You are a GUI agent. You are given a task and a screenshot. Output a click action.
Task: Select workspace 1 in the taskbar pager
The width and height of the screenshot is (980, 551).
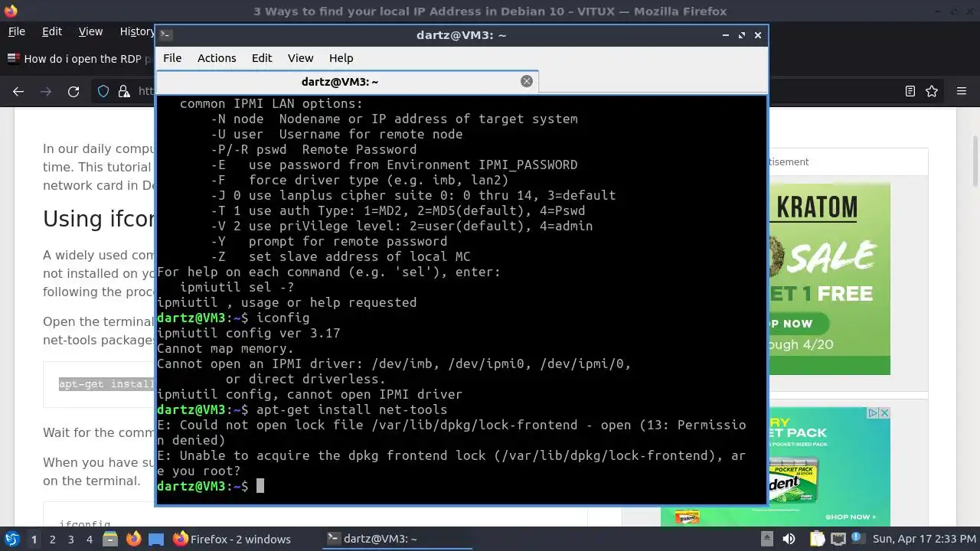click(x=34, y=539)
